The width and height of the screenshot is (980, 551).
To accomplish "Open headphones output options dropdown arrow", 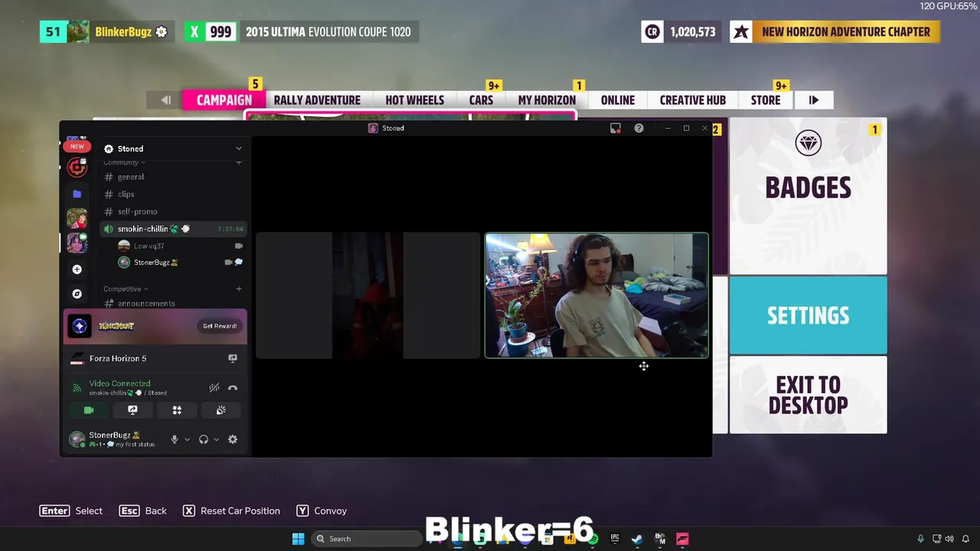I will coord(216,439).
